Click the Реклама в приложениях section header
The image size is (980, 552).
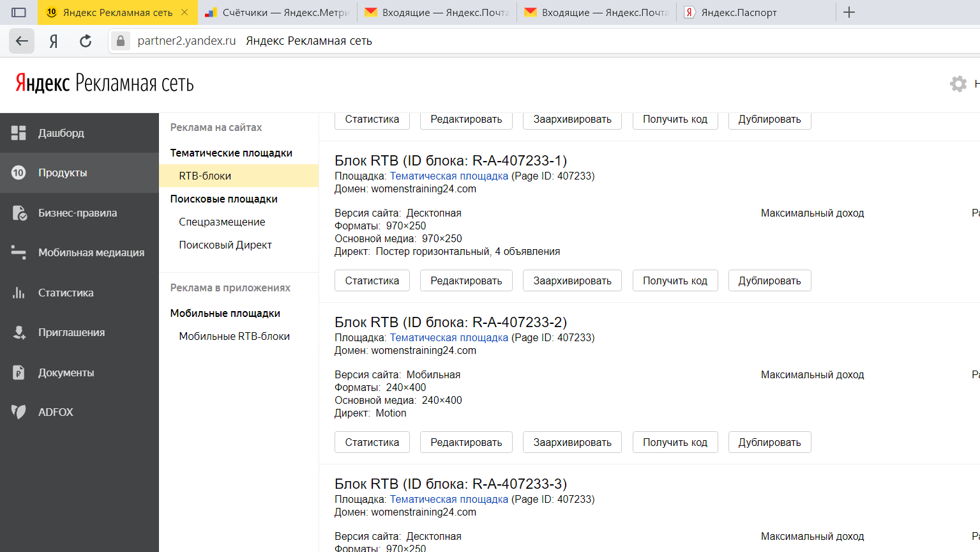(230, 287)
